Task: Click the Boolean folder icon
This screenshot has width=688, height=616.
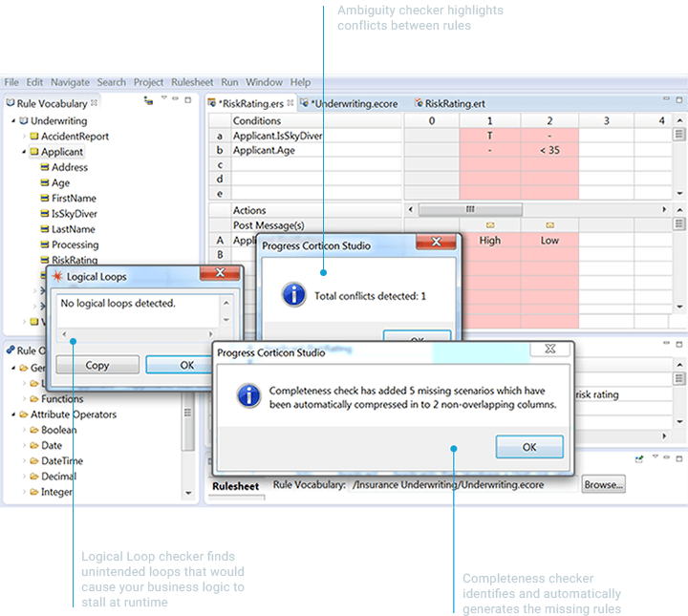Action: click(34, 430)
